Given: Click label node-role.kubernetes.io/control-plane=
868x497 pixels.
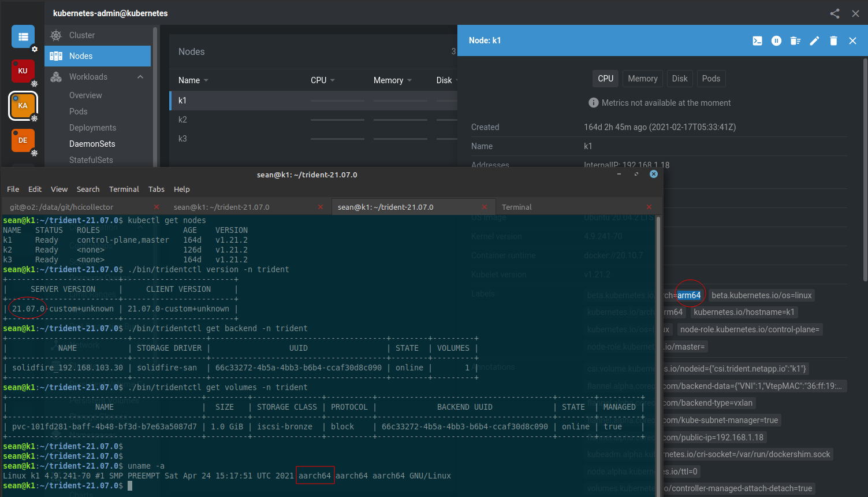Looking at the screenshot, I should (750, 329).
